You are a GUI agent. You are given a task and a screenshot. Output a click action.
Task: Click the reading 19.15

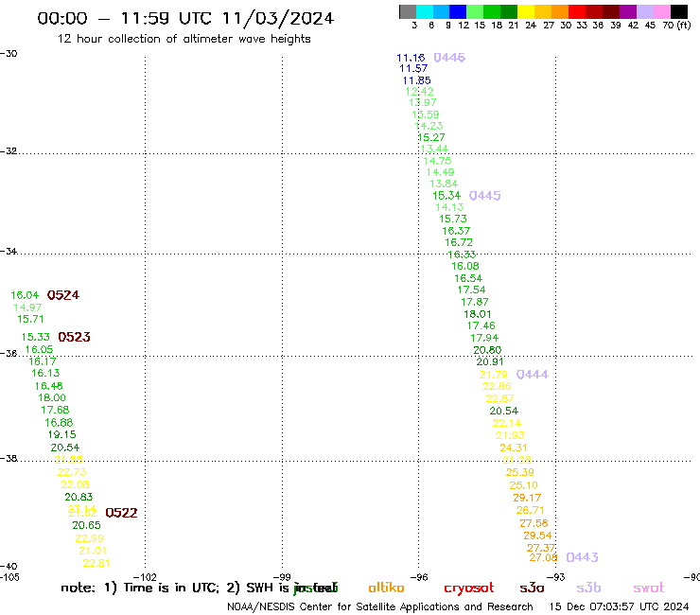(x=62, y=434)
